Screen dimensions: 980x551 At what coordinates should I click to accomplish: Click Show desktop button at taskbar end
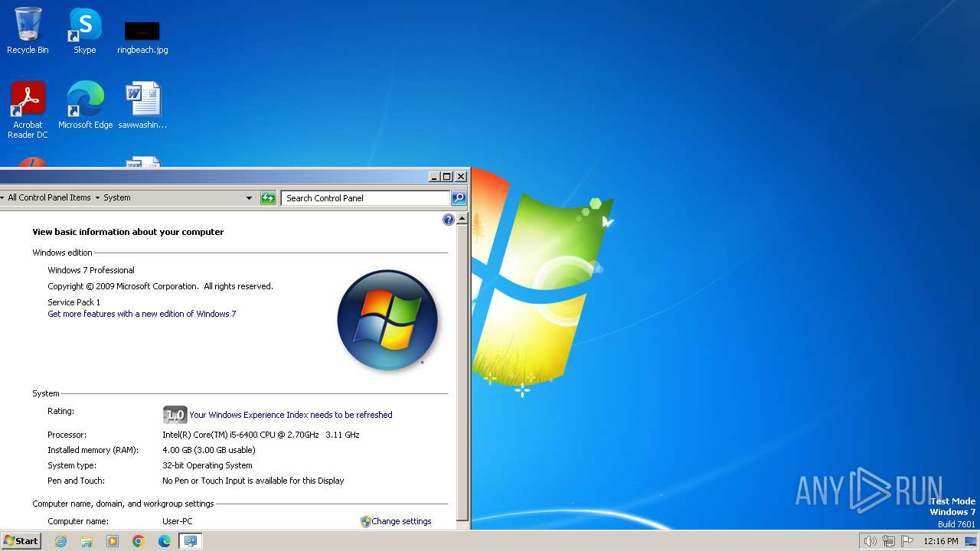point(971,541)
